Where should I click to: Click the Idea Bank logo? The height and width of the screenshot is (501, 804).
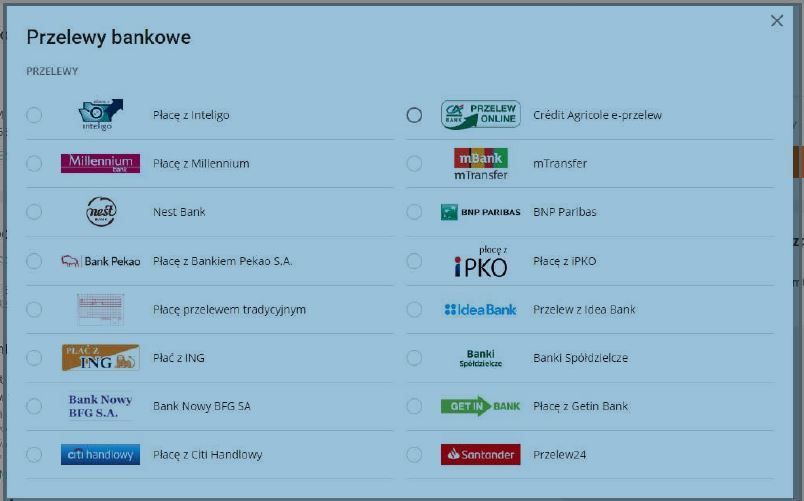click(x=480, y=310)
